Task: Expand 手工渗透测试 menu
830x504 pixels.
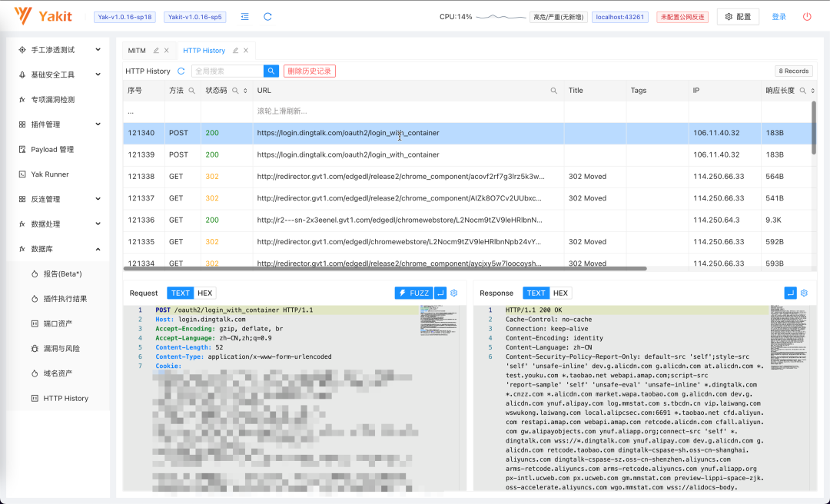Action: [x=98, y=50]
